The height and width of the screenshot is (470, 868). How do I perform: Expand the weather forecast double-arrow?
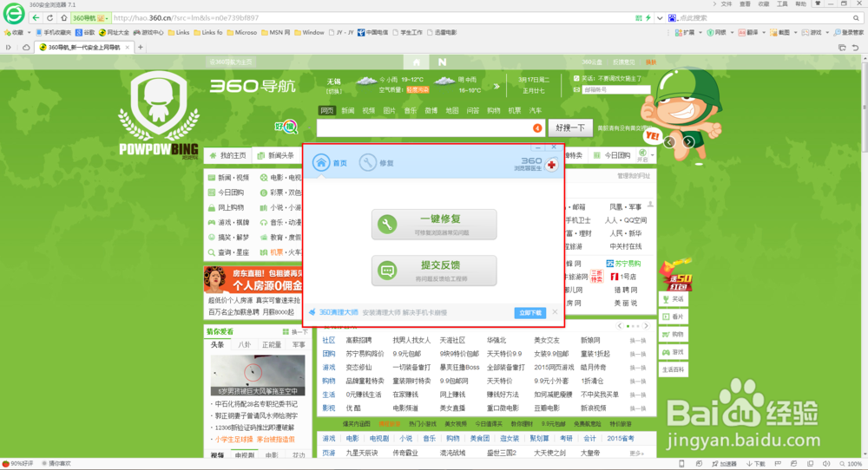496,86
